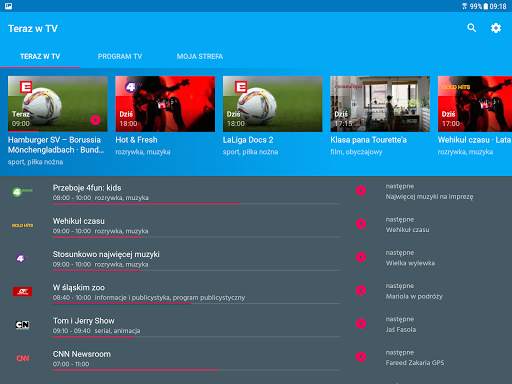512x384 pixels.
Task: Click progress bar of CNN Newsroom
Action: (x=196, y=370)
